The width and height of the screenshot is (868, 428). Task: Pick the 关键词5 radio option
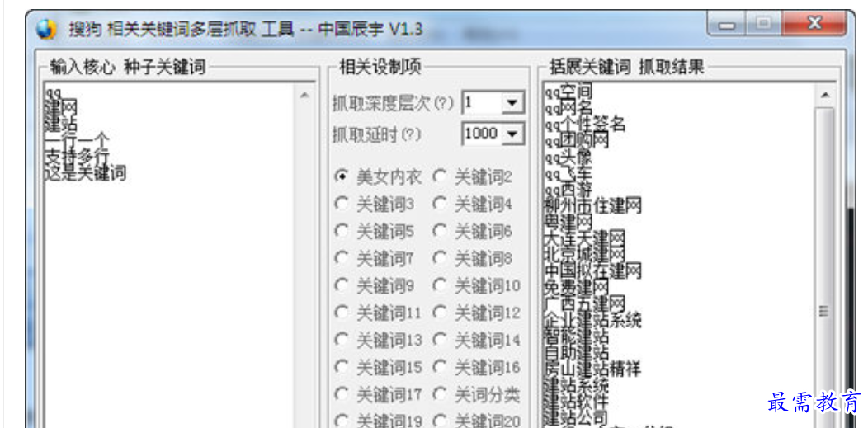click(342, 231)
